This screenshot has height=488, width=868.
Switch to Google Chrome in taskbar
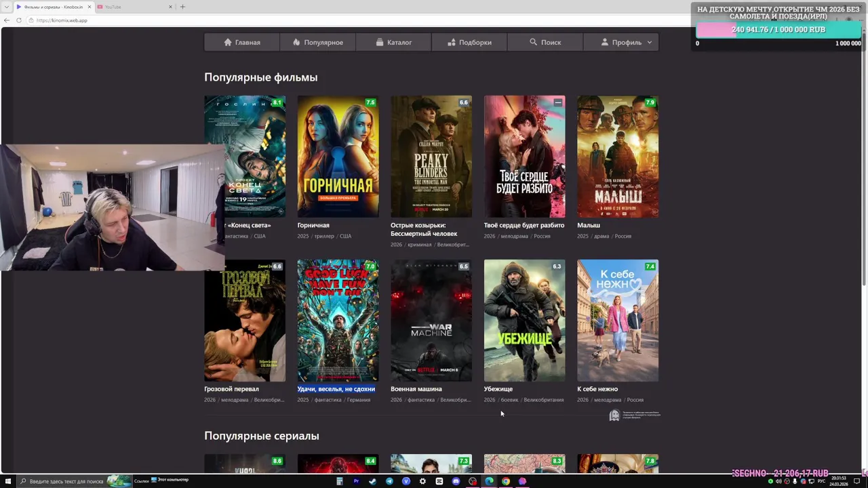click(506, 481)
